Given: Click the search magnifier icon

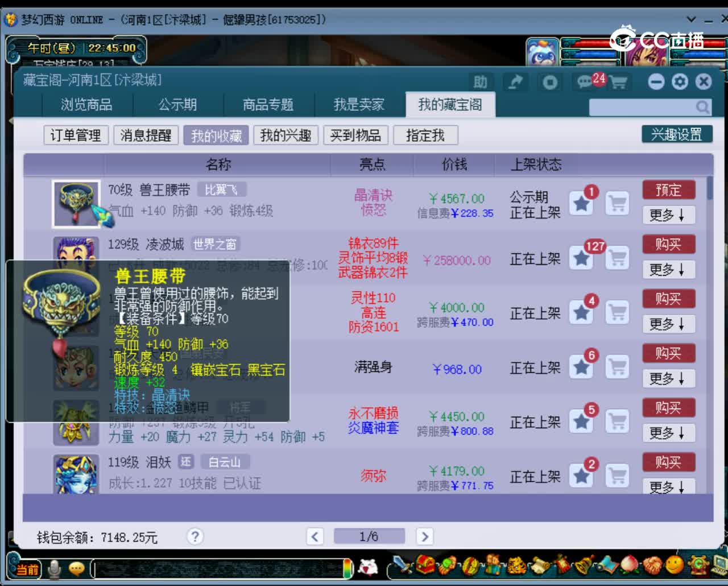Looking at the screenshot, I should point(702,107).
